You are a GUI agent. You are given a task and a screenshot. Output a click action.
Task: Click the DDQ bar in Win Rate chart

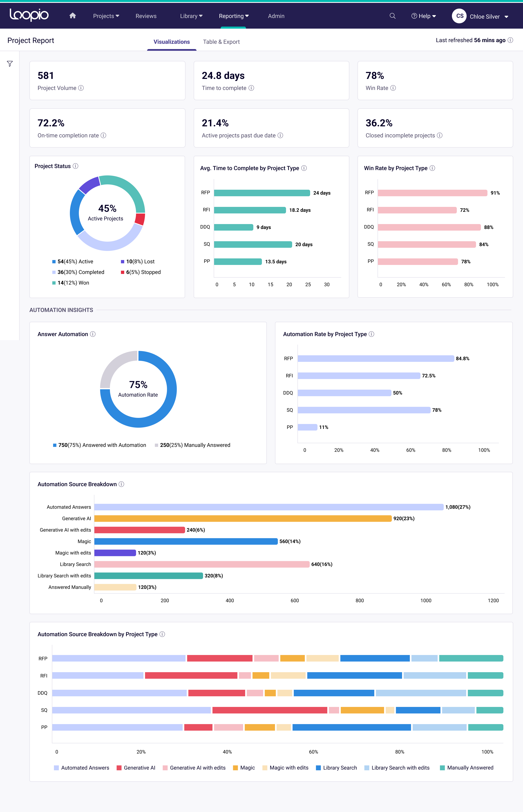pyautogui.click(x=429, y=227)
